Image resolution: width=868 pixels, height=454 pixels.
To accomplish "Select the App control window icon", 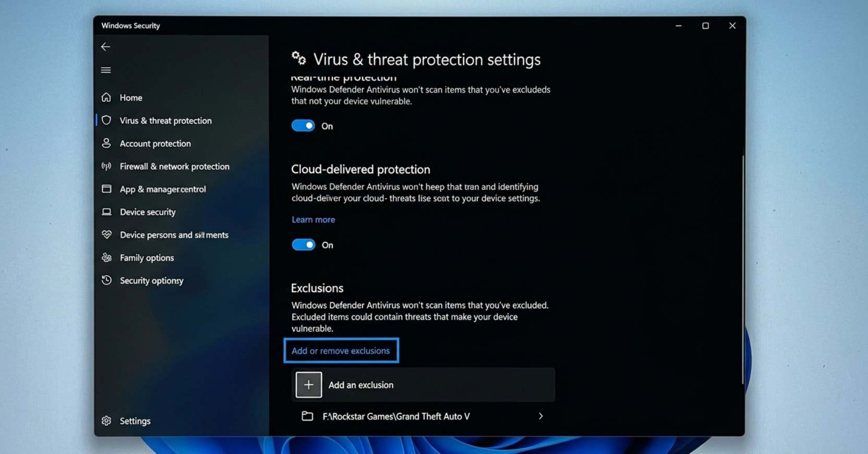I will 106,189.
